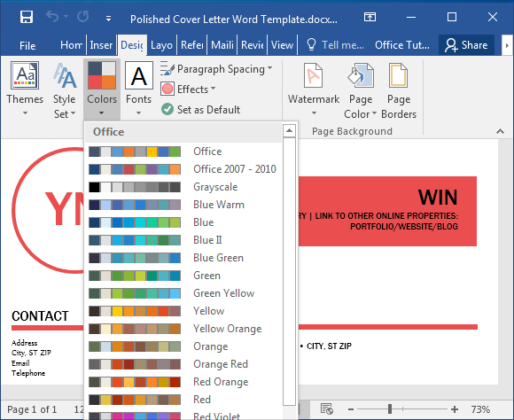This screenshot has width=514, height=420.
Task: Open Page Borders dialog
Action: point(399,90)
